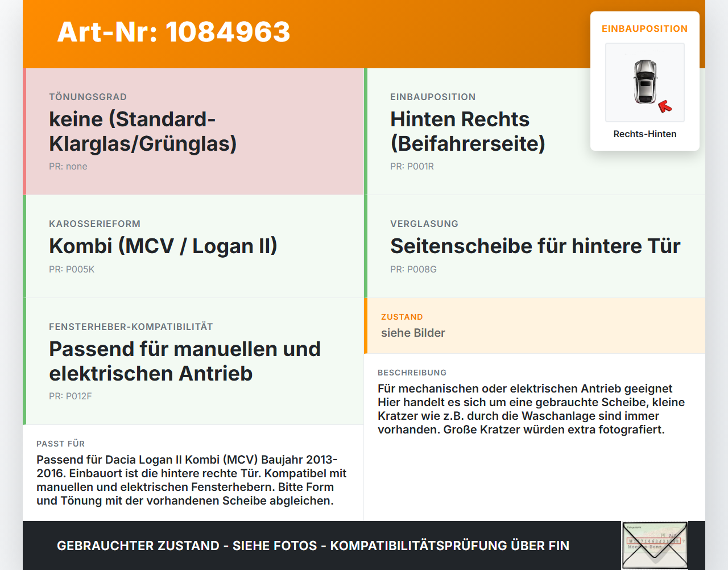Click the code "PR: P001R"
This screenshot has height=570, width=728.
coord(412,166)
